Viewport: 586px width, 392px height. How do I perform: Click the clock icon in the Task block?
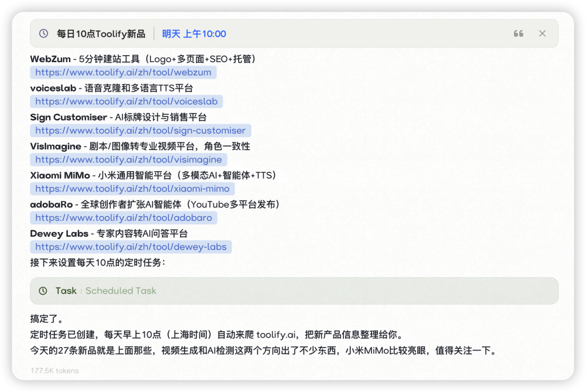point(43,291)
